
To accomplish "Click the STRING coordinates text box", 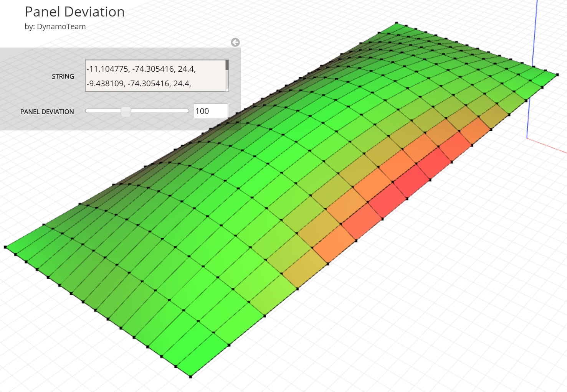I will [157, 76].
